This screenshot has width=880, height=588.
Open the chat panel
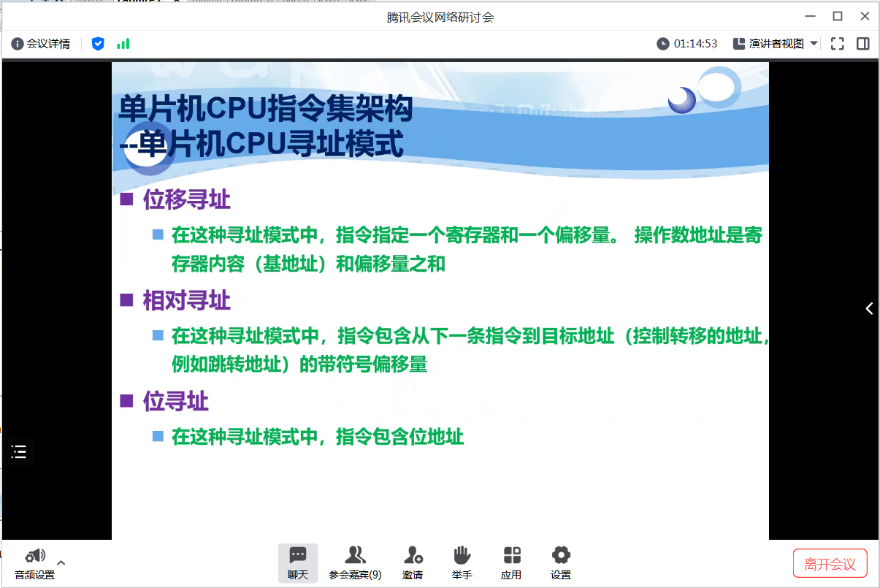click(x=298, y=563)
